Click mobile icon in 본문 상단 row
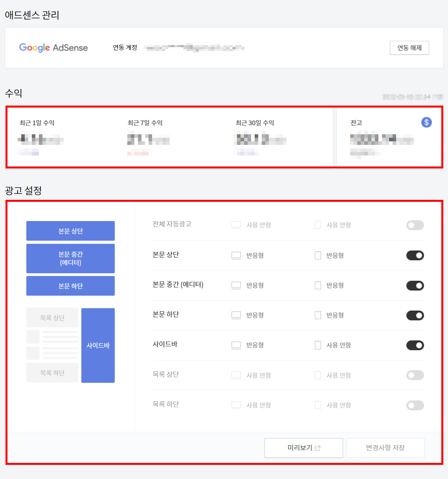 click(x=318, y=255)
